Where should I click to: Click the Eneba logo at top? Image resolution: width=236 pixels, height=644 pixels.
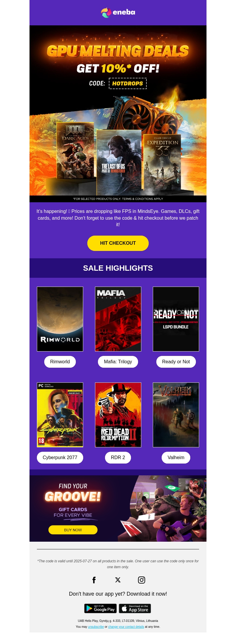118,12
